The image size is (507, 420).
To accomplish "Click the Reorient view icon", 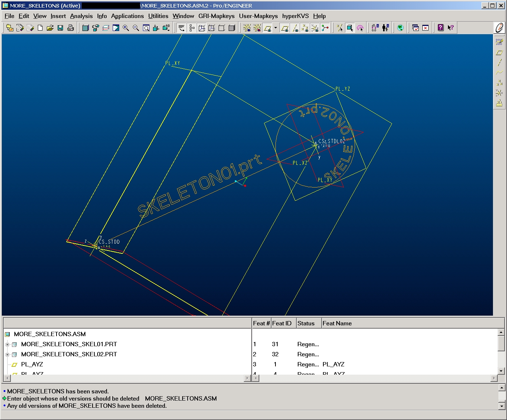I will click(x=156, y=28).
